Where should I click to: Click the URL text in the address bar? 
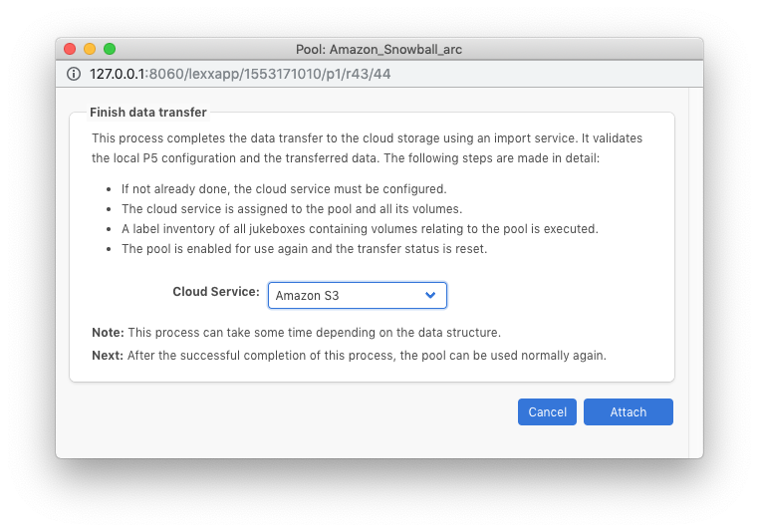pos(240,74)
